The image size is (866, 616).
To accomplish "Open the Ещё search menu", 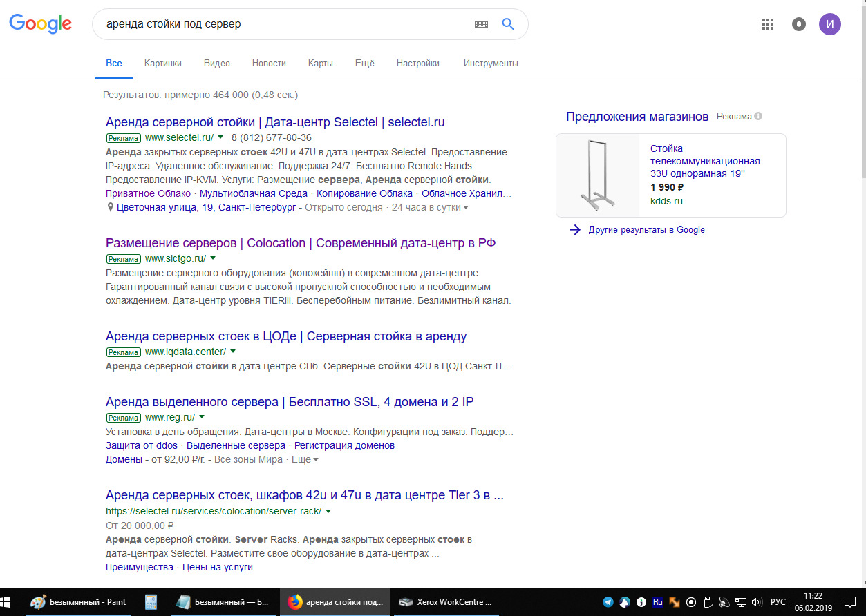I will (x=365, y=63).
